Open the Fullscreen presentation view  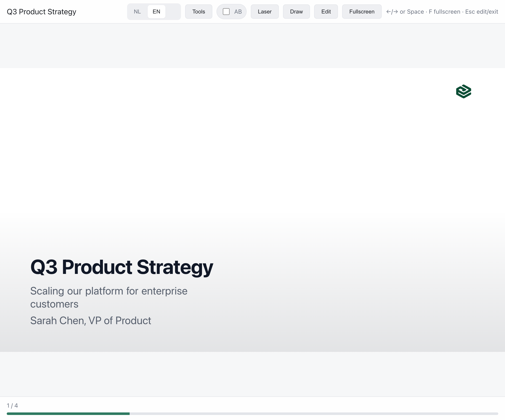click(362, 12)
